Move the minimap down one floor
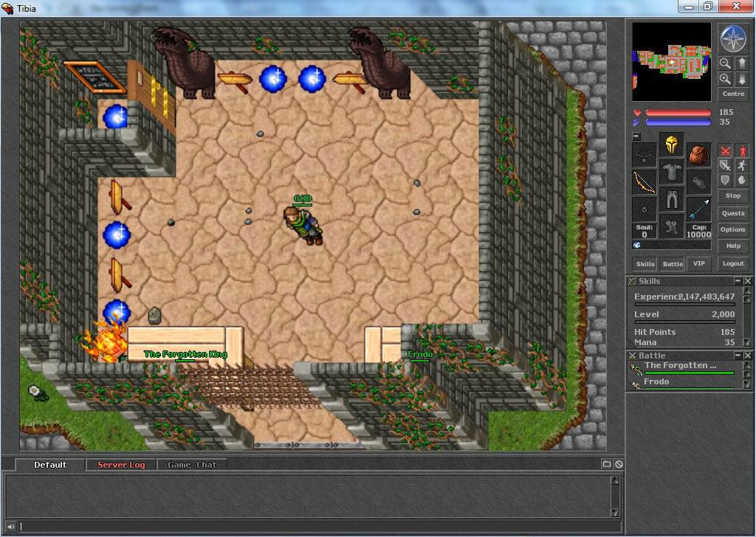This screenshot has height=537, width=756. [x=741, y=78]
